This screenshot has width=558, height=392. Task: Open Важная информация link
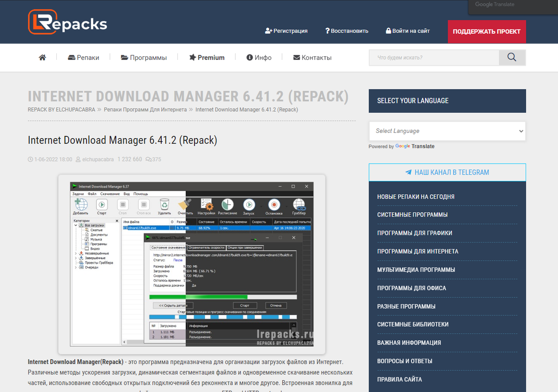tap(409, 343)
